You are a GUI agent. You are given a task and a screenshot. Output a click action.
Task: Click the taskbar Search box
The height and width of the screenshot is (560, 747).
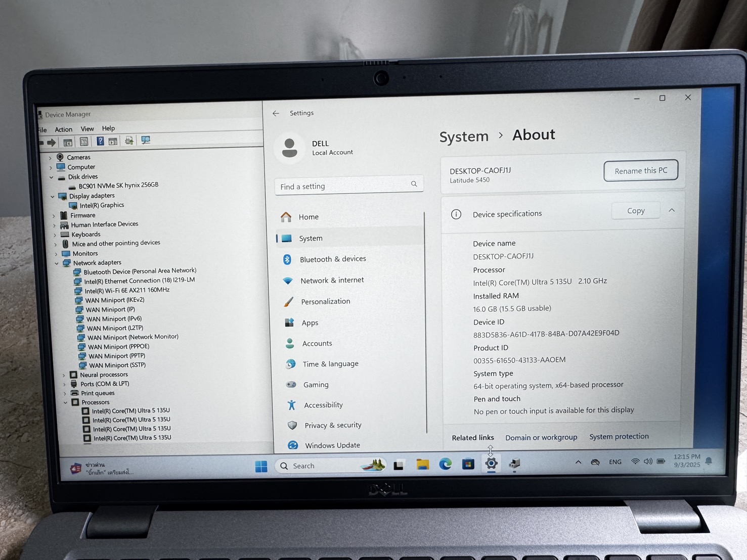330,465
